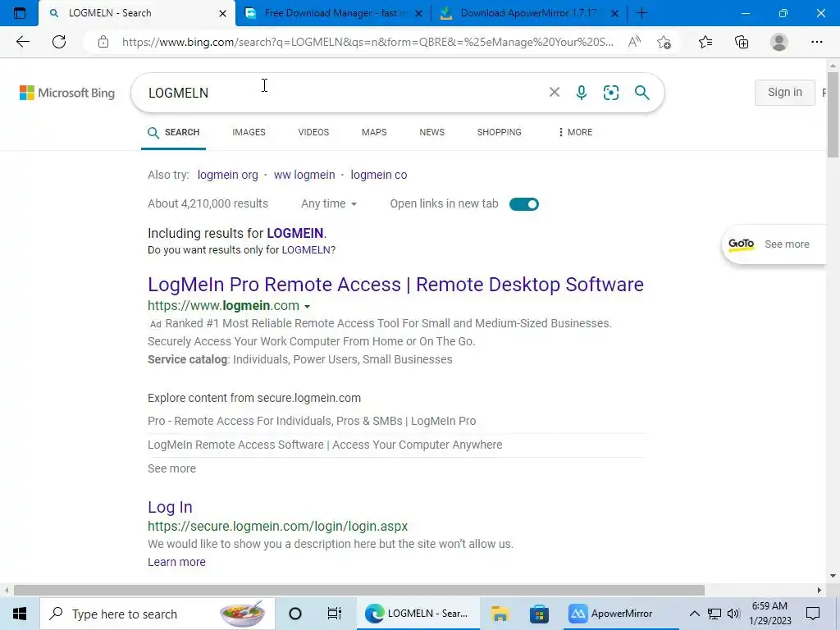The height and width of the screenshot is (630, 840).
Task: Click the LOGMEIN corrected query link
Action: (295, 233)
